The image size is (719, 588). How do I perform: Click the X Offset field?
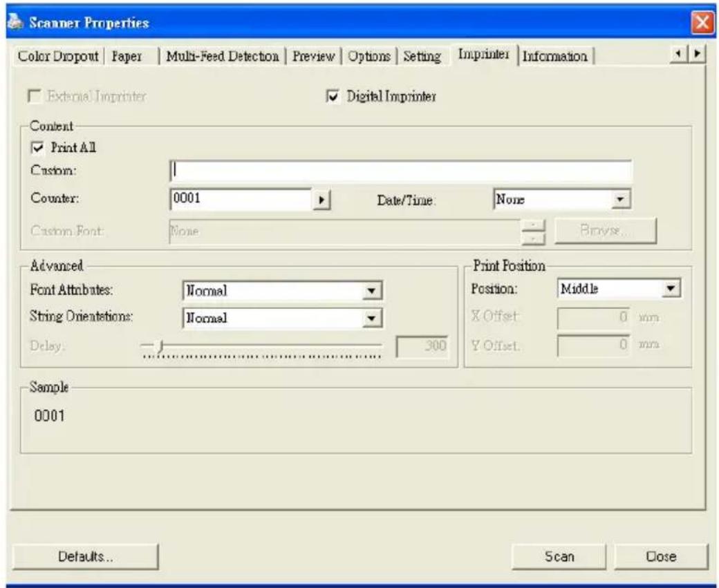click(x=593, y=318)
